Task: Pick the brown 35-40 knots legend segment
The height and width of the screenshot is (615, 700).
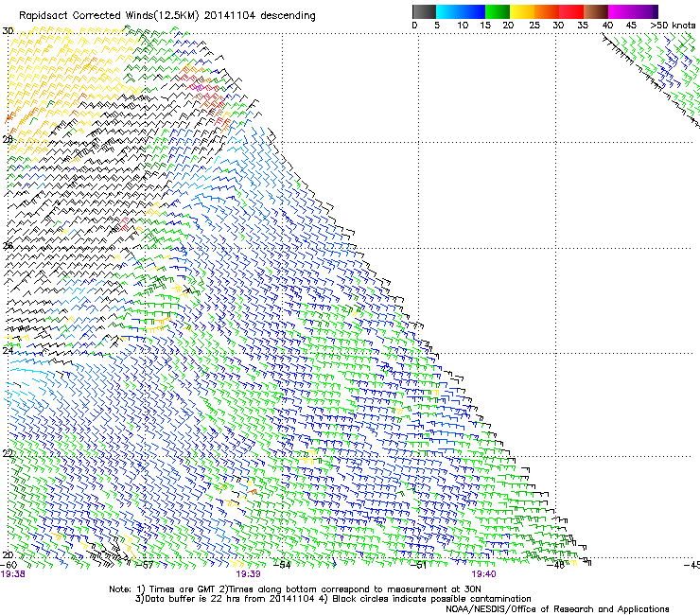Action: click(x=596, y=11)
